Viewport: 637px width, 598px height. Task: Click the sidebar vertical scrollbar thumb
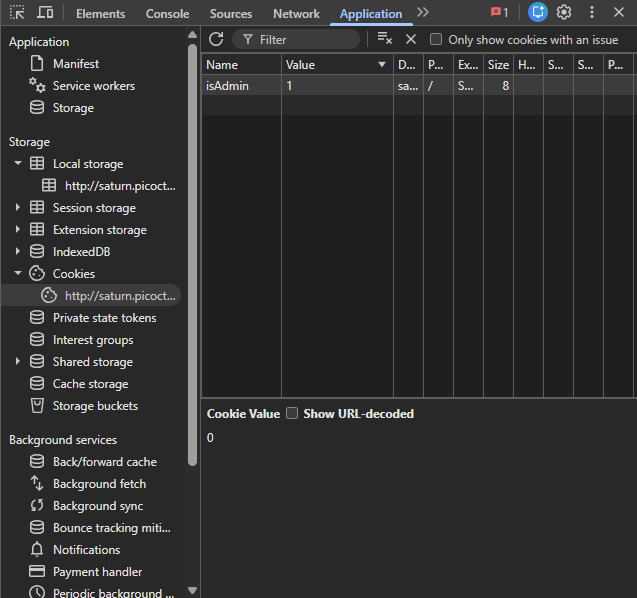click(193, 255)
